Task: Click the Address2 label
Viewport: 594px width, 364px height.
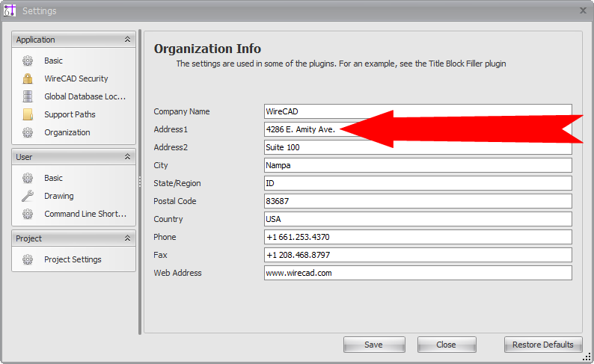Action: (x=171, y=147)
